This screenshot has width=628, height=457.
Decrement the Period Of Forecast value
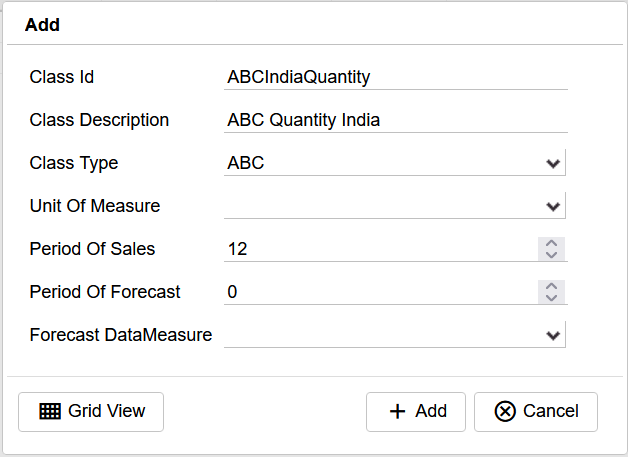552,298
